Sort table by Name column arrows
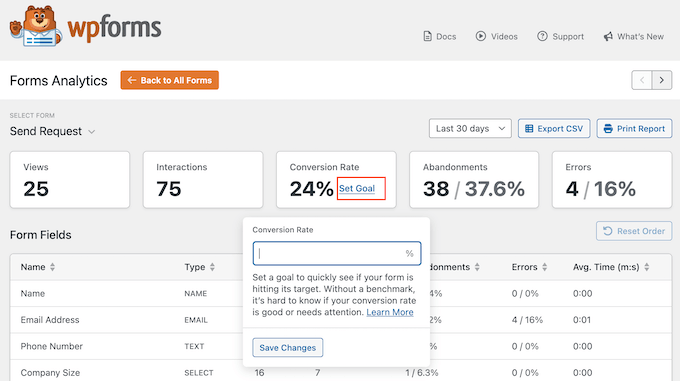 [x=52, y=267]
